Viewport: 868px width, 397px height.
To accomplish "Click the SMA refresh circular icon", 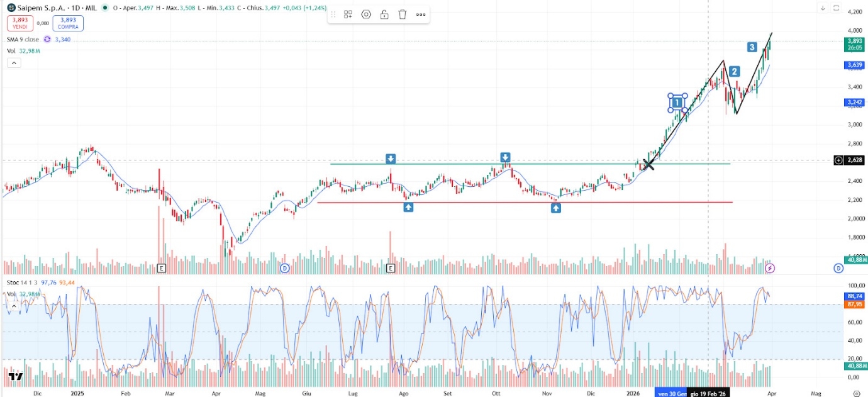I will (x=47, y=39).
